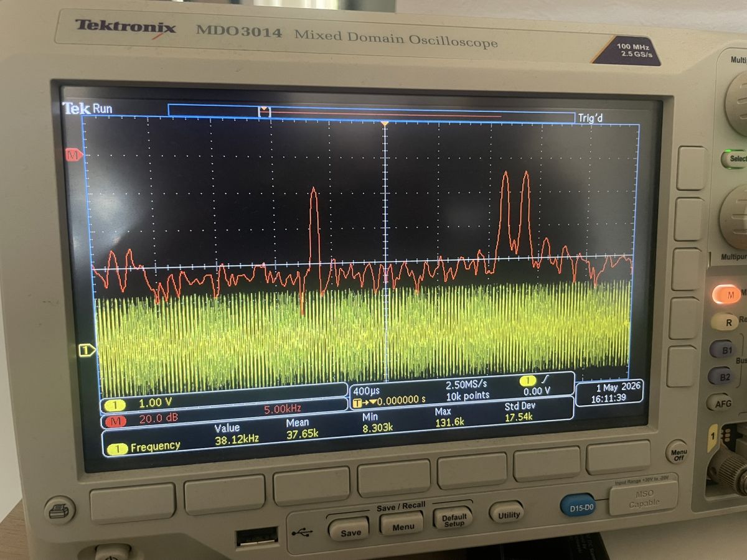Toggle the B2 bus button

click(721, 376)
